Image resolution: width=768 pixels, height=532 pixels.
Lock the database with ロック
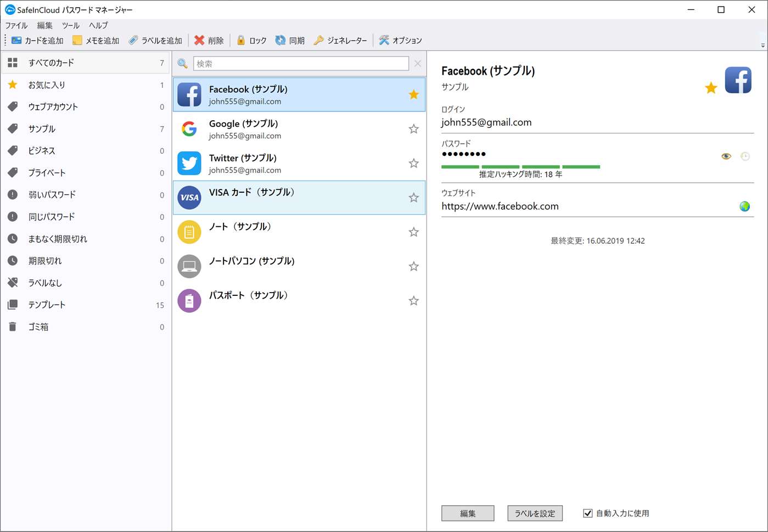point(251,41)
